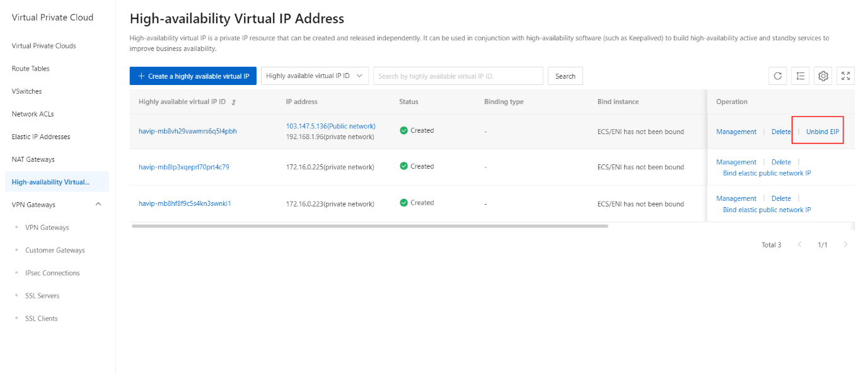Viewport: 868px width, 374px height.
Task: Open NAT Gateways in sidebar
Action: 33,159
